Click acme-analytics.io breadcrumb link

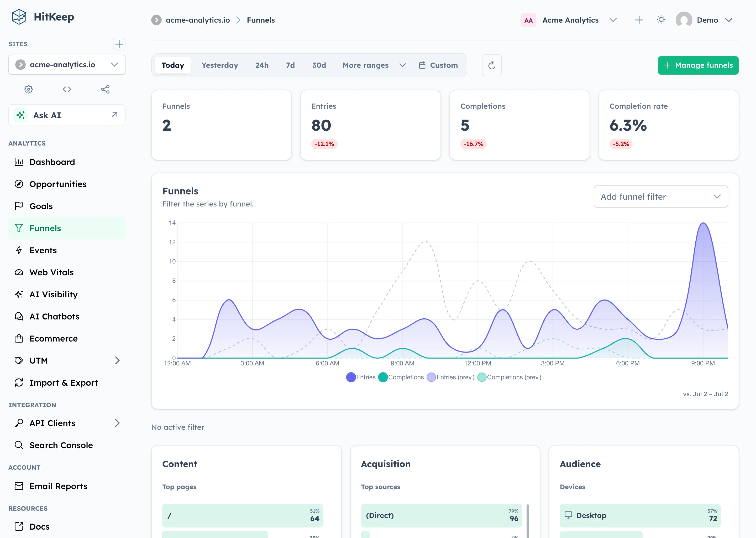pyautogui.click(x=198, y=20)
